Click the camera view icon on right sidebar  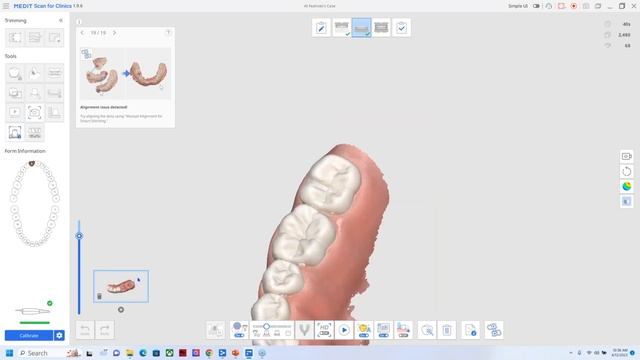point(627,156)
